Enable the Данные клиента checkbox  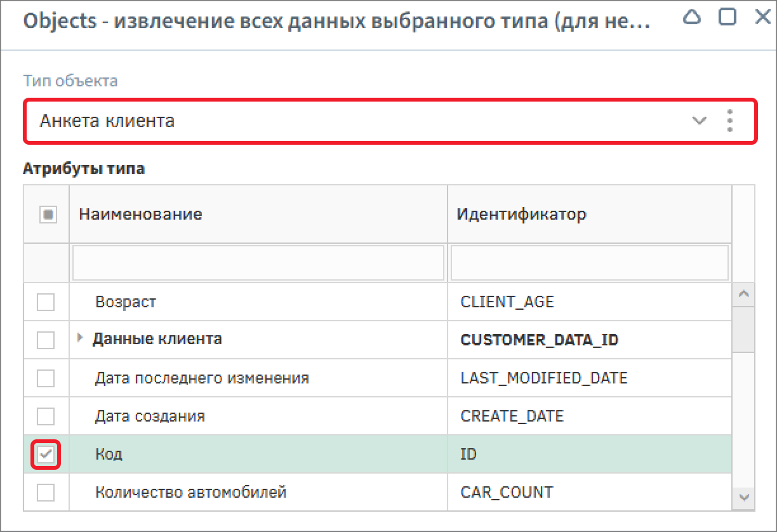(x=46, y=340)
